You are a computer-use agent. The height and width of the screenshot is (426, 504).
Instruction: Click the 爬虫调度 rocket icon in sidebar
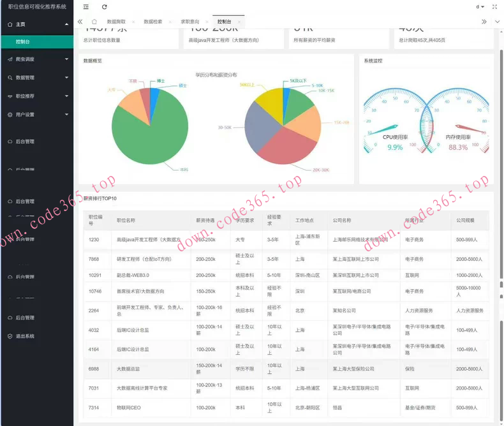click(x=10, y=59)
